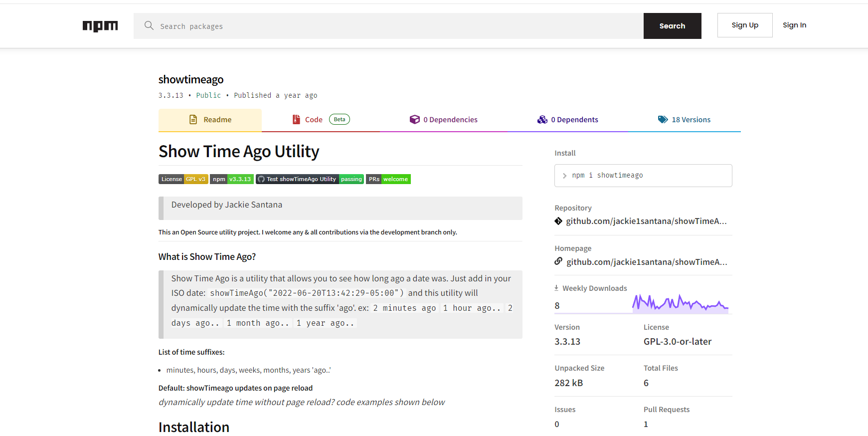Click the List of time suffixes text
This screenshot has width=868, height=436.
tap(191, 352)
